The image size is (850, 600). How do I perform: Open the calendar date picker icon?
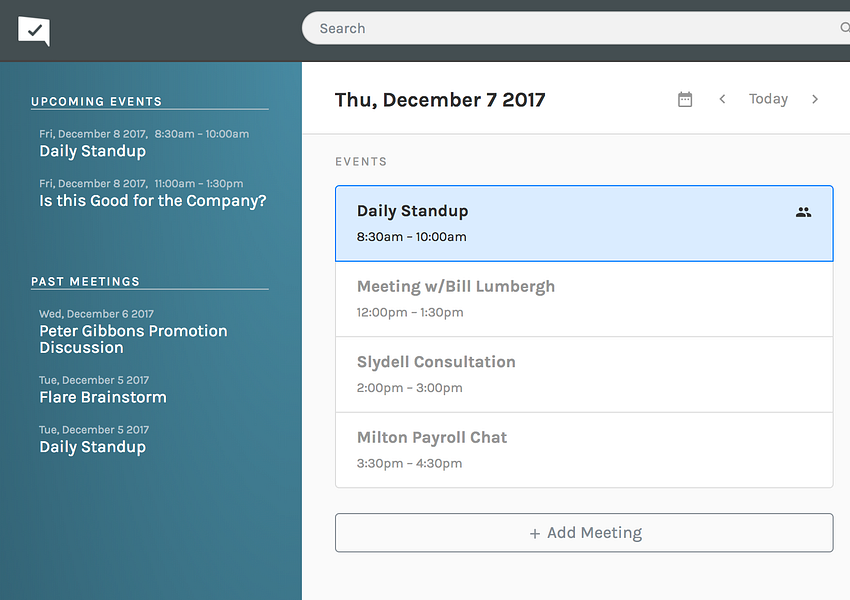(685, 99)
